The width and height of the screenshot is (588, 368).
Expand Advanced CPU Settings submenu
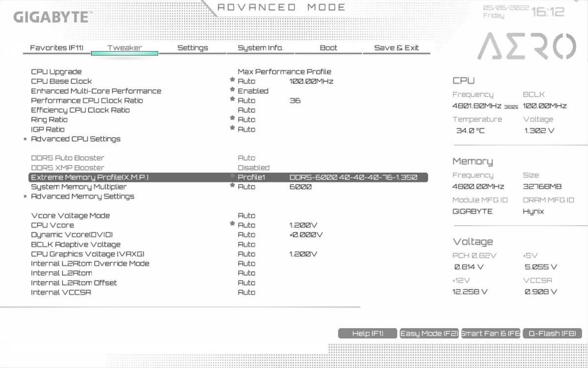[x=75, y=139]
